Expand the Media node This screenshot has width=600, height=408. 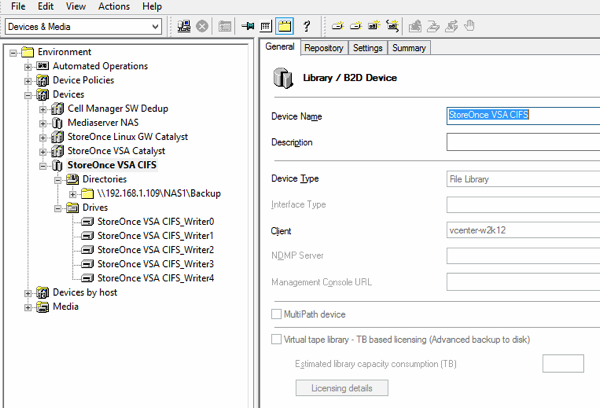click(28, 307)
